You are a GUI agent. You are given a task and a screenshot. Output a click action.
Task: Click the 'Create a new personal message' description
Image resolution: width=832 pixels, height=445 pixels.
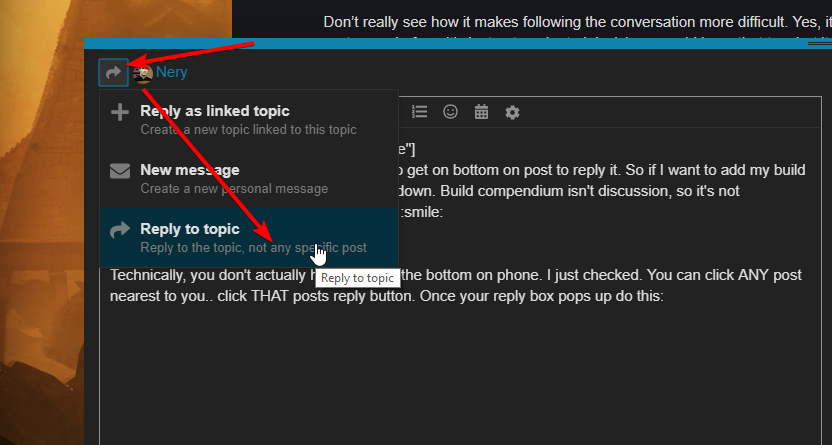point(234,188)
